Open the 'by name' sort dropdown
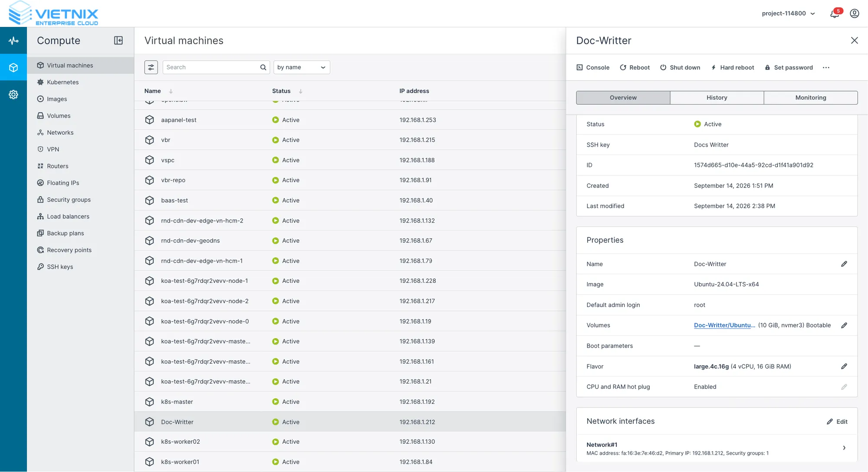 pyautogui.click(x=302, y=67)
